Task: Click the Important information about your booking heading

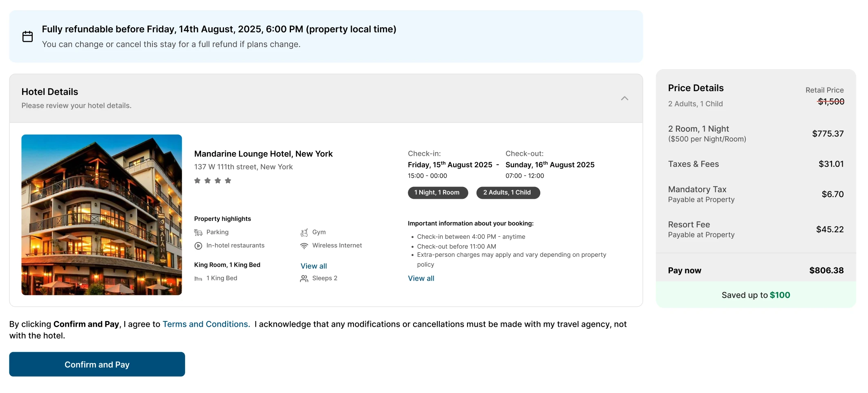Action: pos(471,223)
